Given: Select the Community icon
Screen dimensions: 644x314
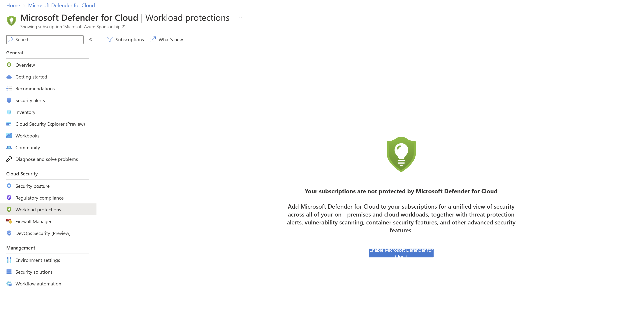Looking at the screenshot, I should 9,147.
